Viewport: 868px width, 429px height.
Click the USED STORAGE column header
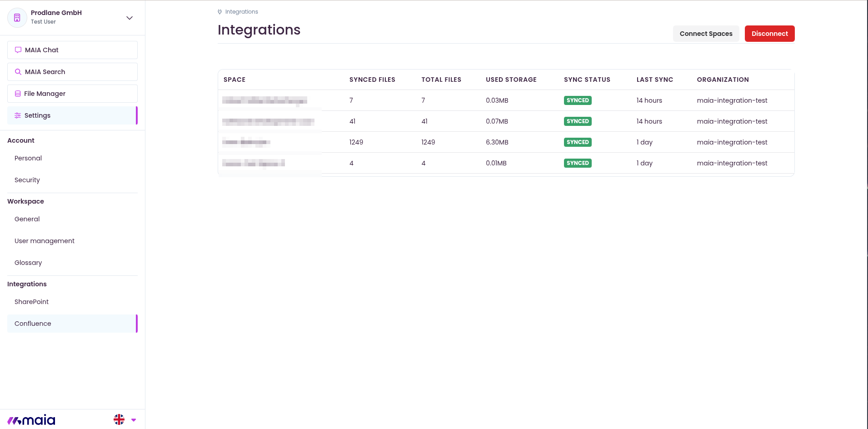click(511, 80)
